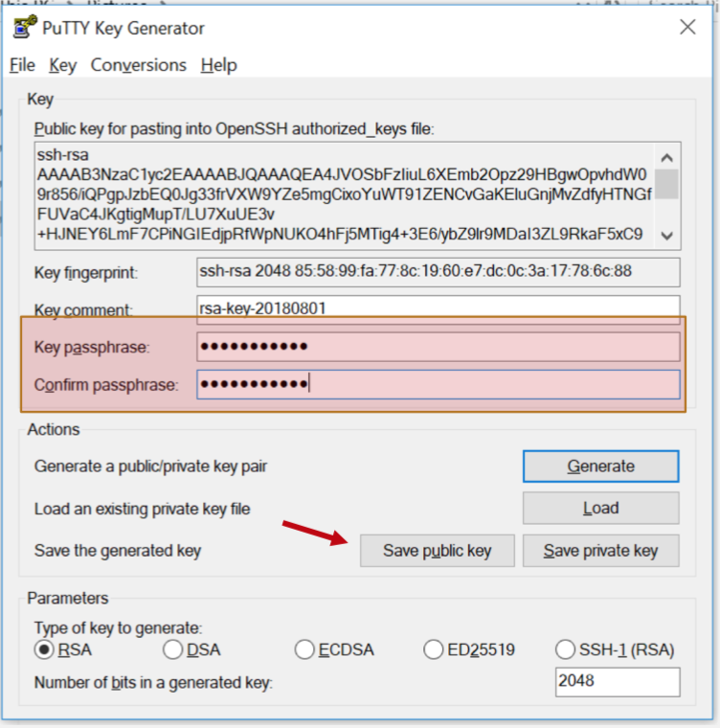
Task: Select the DSA key type
Action: point(173,650)
